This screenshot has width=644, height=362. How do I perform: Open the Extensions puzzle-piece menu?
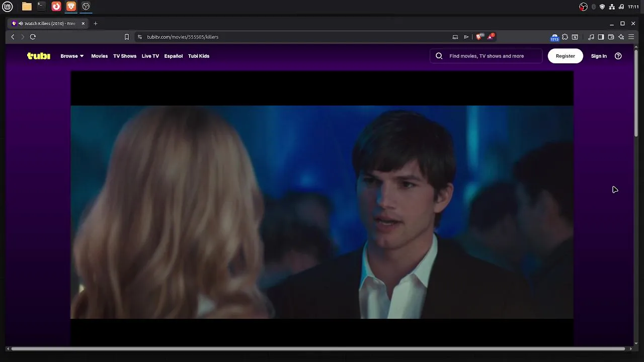click(x=565, y=37)
